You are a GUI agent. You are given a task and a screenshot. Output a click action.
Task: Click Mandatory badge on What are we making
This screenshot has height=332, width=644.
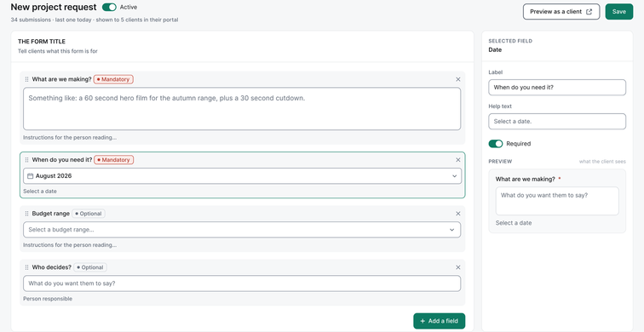(114, 79)
